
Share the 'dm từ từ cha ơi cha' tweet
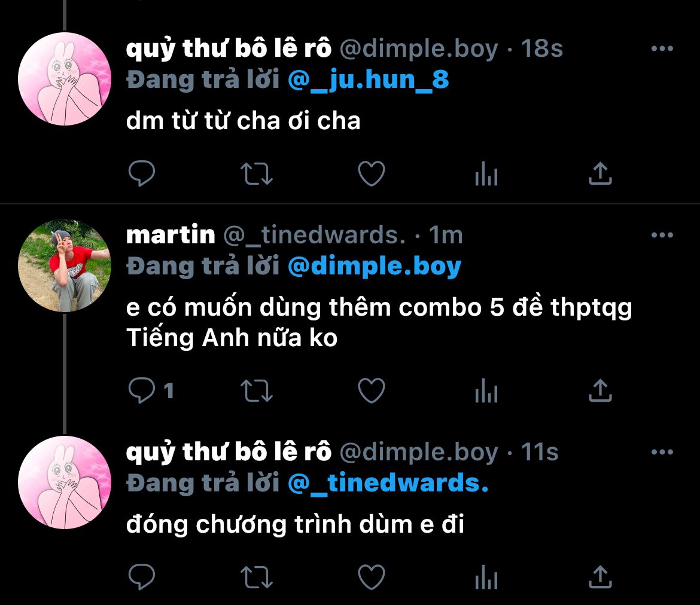(600, 173)
